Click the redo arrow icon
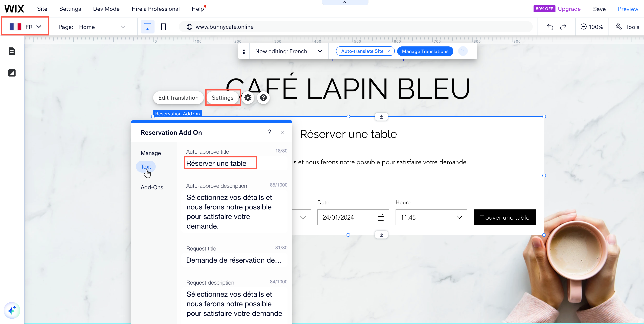The image size is (644, 324). click(x=563, y=27)
